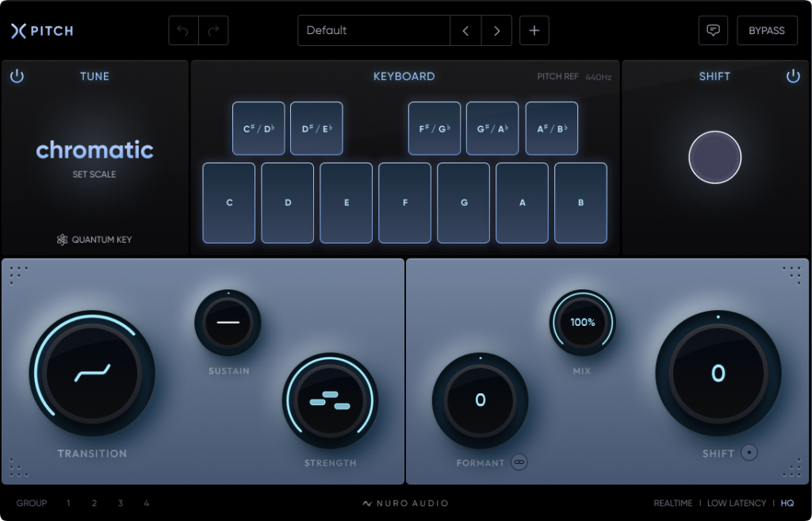Click the chromatic scale name
The height and width of the screenshot is (521, 812).
[94, 150]
